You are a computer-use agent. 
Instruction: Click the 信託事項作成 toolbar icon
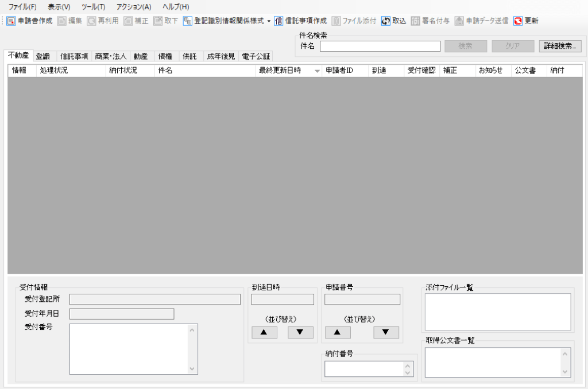click(278, 21)
